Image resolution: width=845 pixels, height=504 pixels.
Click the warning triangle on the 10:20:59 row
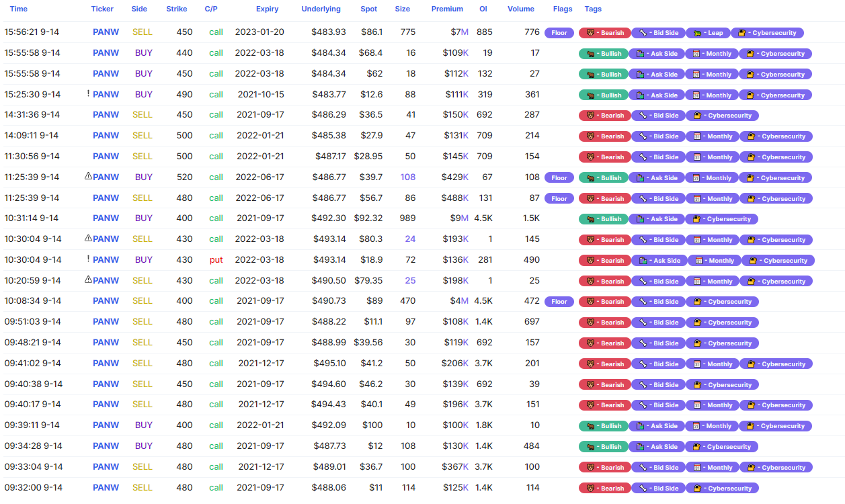pos(88,280)
